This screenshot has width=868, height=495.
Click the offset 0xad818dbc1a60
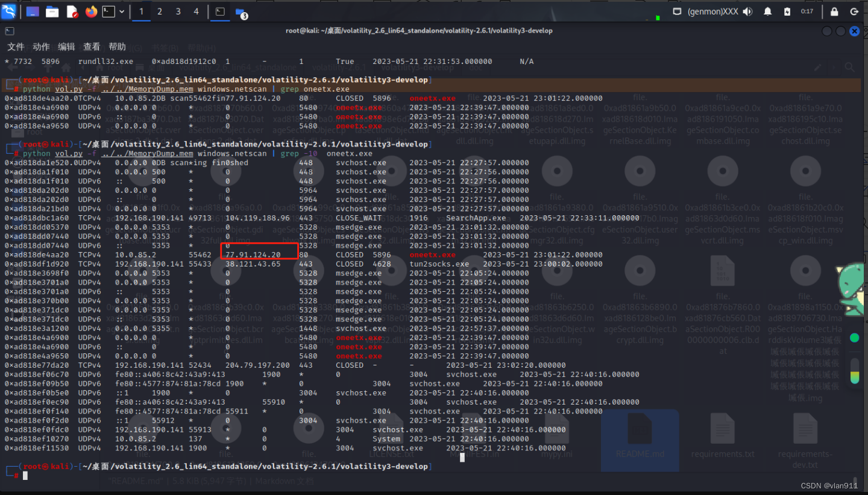point(37,218)
